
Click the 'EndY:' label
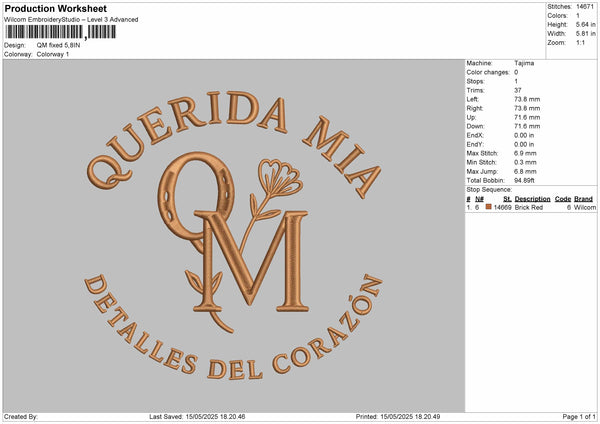click(x=475, y=144)
